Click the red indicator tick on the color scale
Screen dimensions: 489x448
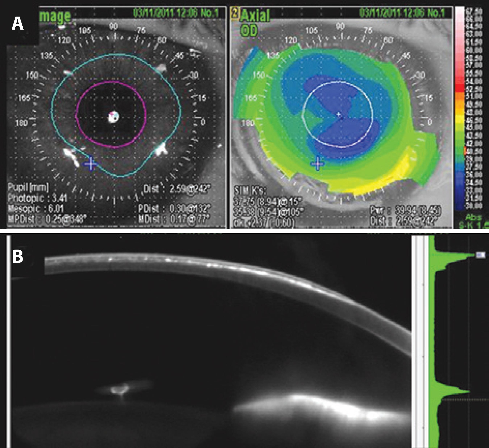(465, 150)
